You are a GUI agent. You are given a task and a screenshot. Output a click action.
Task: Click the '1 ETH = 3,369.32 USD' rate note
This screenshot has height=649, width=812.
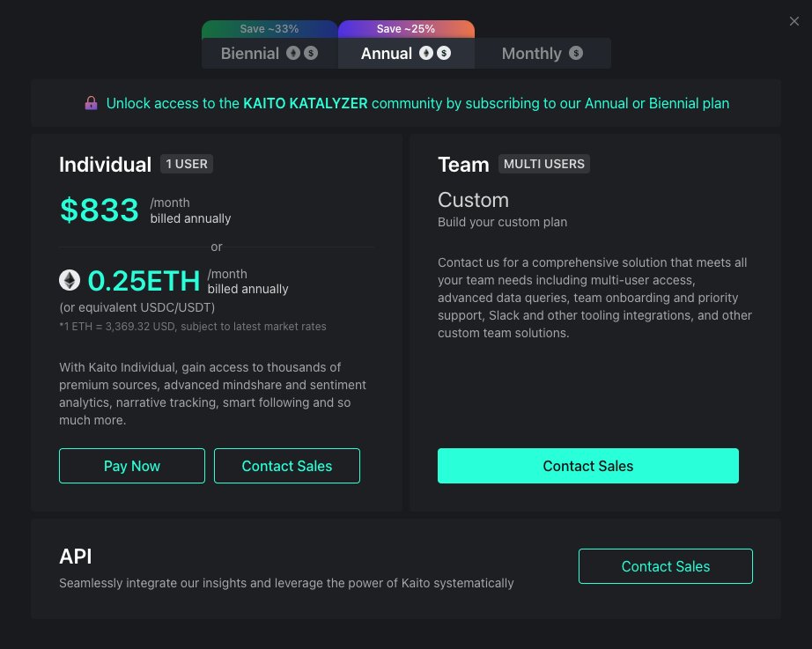coord(193,327)
